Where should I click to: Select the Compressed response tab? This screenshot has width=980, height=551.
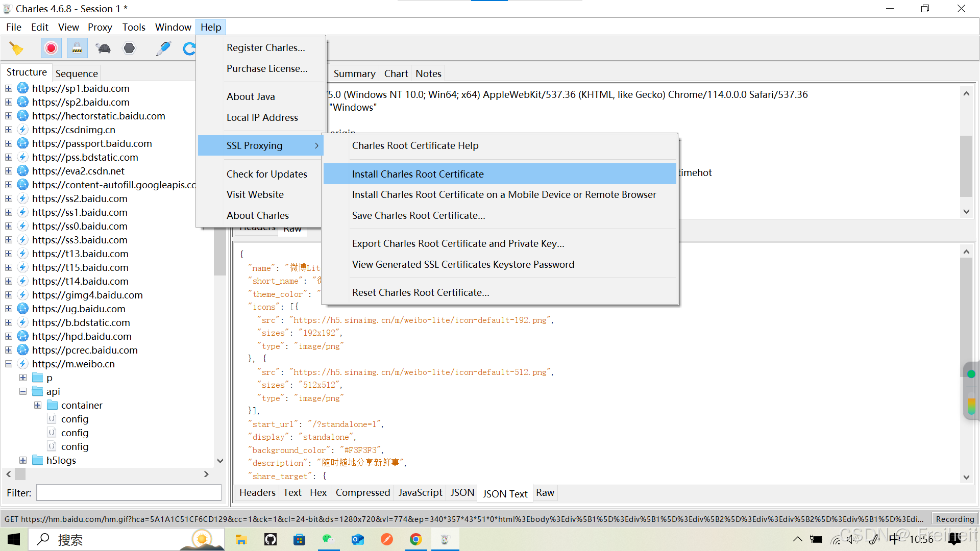tap(363, 492)
